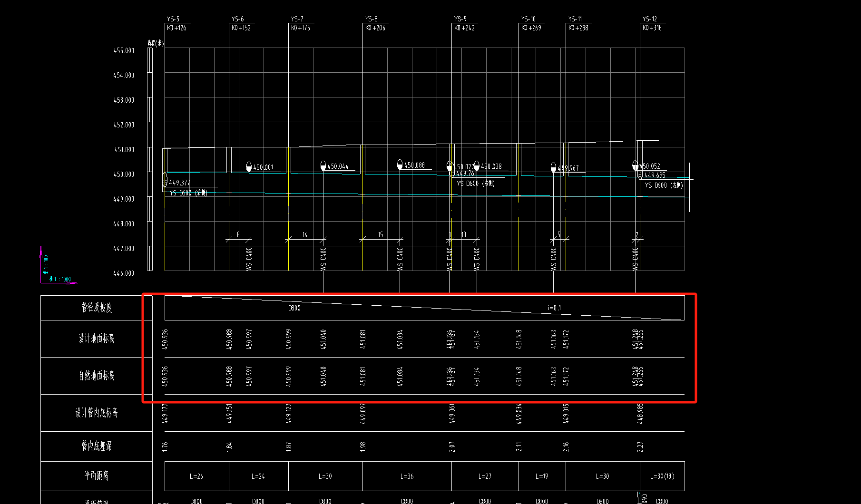Image resolution: width=861 pixels, height=504 pixels.
Task: Click the L=30(1B) distance cell
Action: click(x=662, y=476)
